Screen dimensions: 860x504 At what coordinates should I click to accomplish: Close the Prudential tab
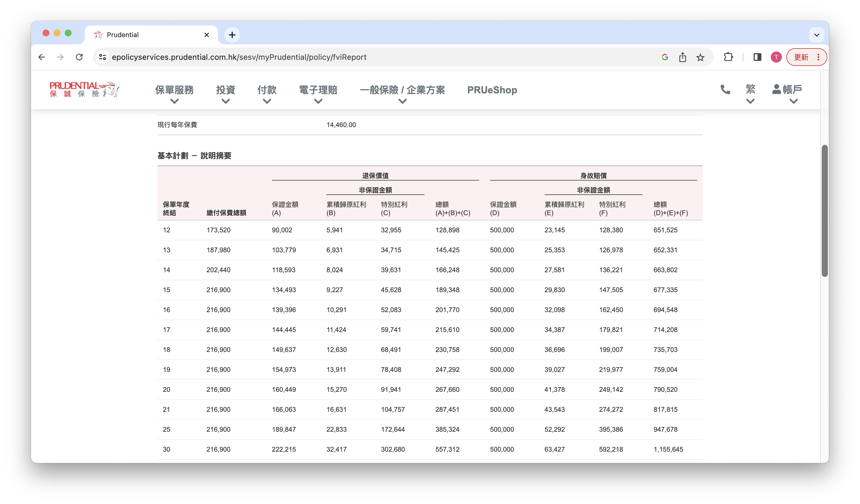[206, 35]
